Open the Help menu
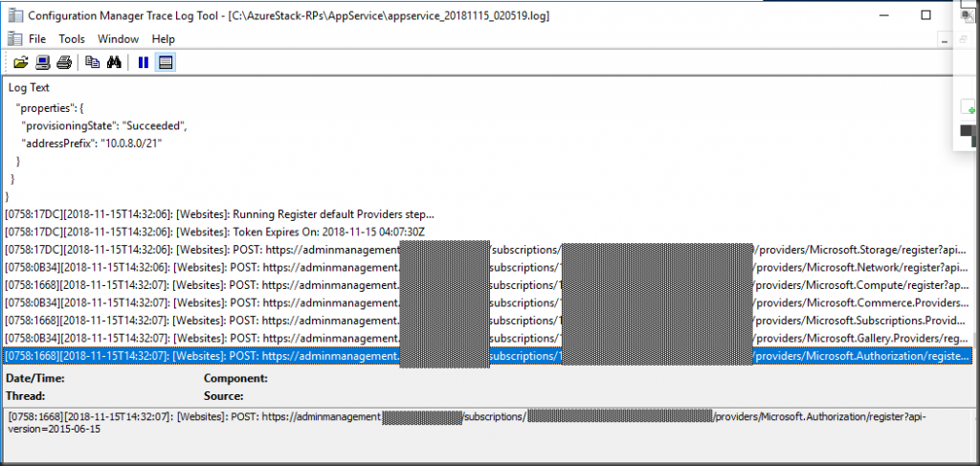This screenshot has width=980, height=466. 164,39
